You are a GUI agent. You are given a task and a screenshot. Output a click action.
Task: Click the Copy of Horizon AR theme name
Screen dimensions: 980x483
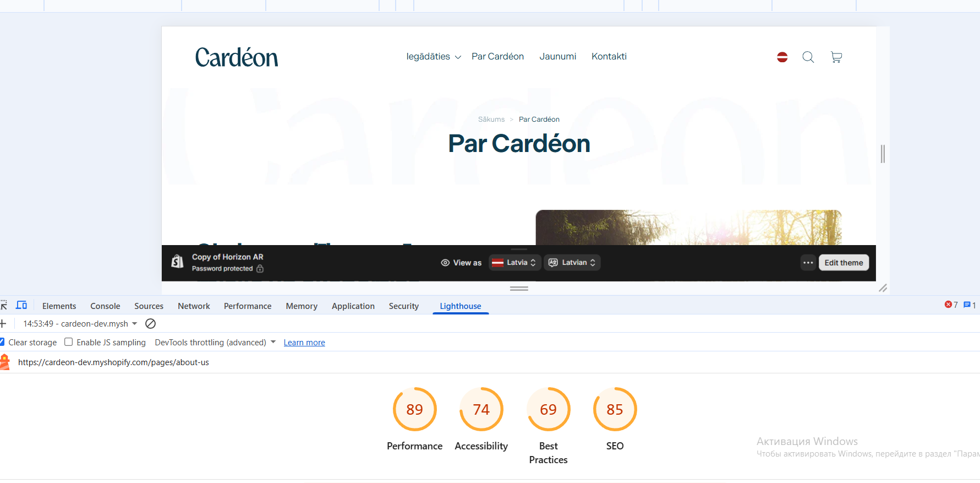point(227,257)
